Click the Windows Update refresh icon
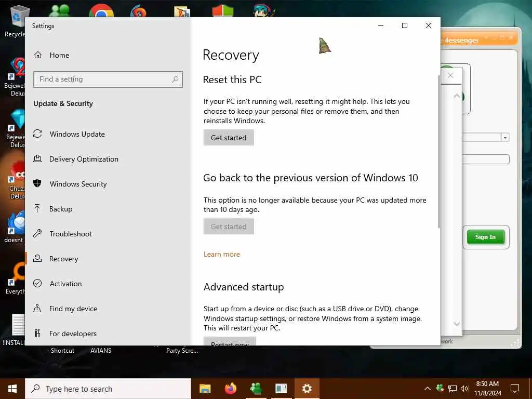The height and width of the screenshot is (399, 532). (37, 134)
